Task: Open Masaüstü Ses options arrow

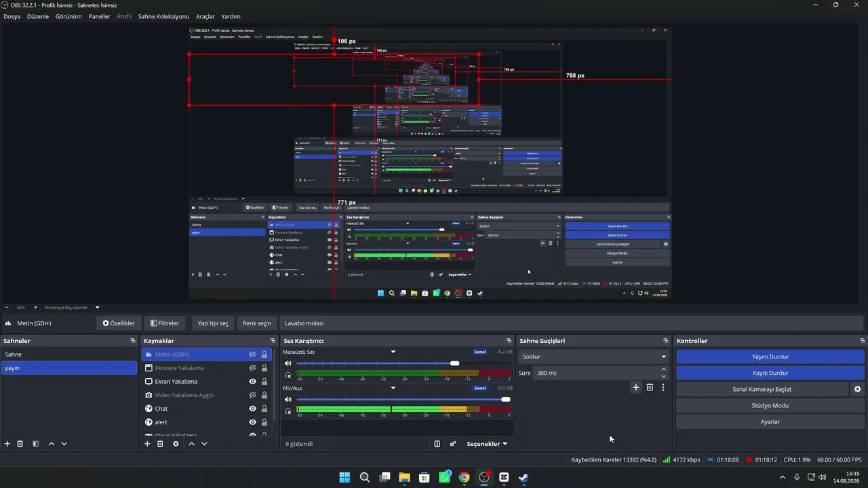Action: tap(393, 352)
